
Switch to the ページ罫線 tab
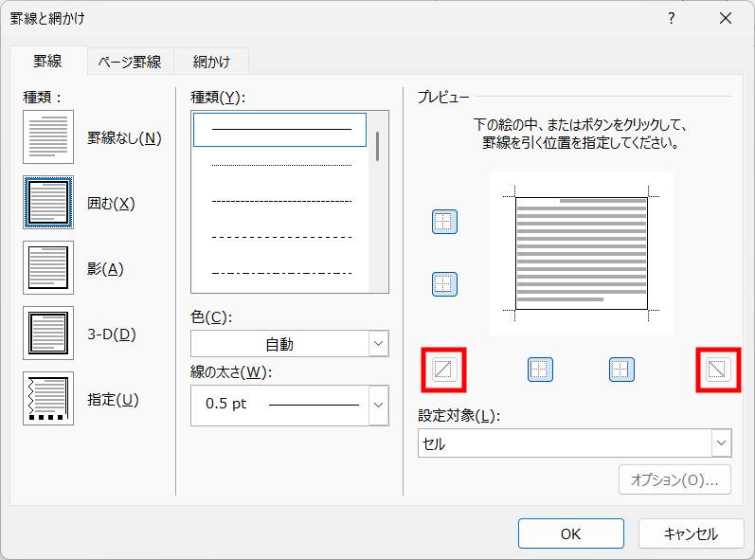130,62
